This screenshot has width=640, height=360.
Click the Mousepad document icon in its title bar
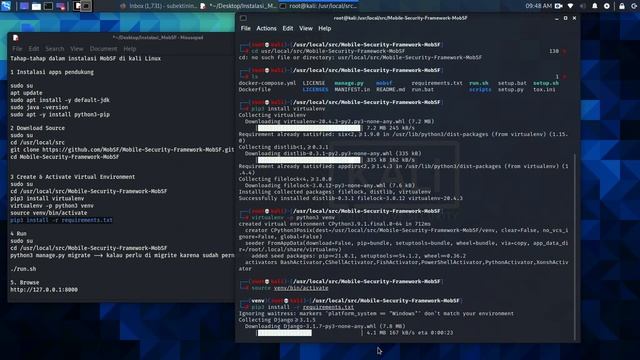pyautogui.click(x=16, y=38)
